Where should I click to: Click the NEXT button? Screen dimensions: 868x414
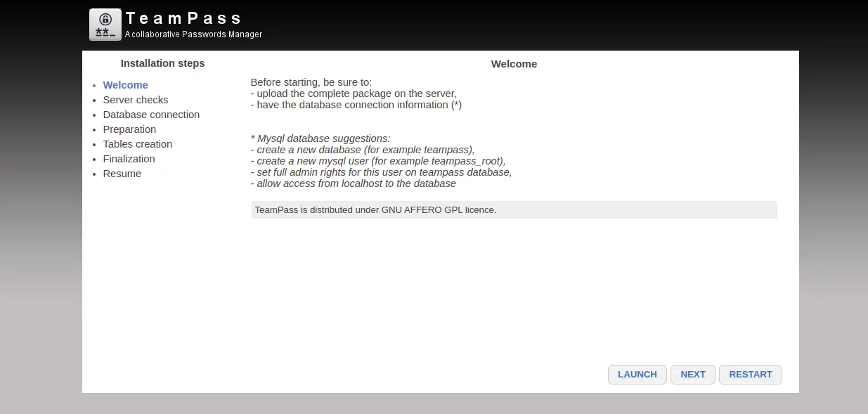pos(693,375)
